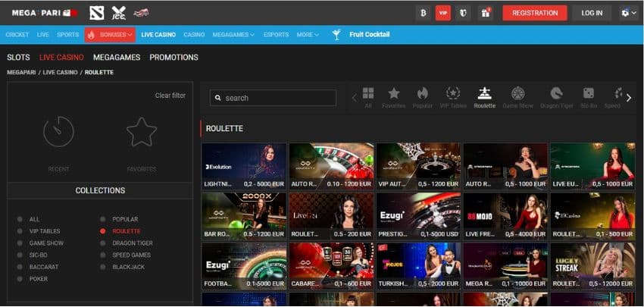Screen dimensions: 644x307
Task: Go to MEGAPARI breadcrumb link
Action: point(21,72)
